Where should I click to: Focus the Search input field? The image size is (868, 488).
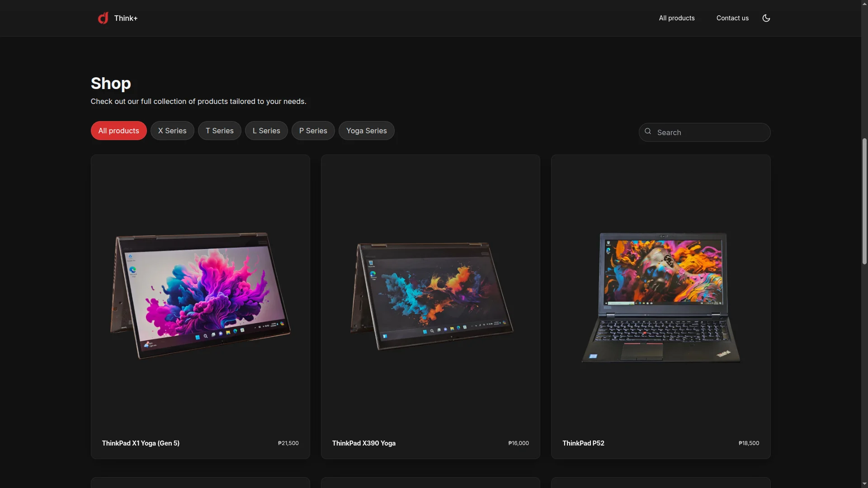704,132
